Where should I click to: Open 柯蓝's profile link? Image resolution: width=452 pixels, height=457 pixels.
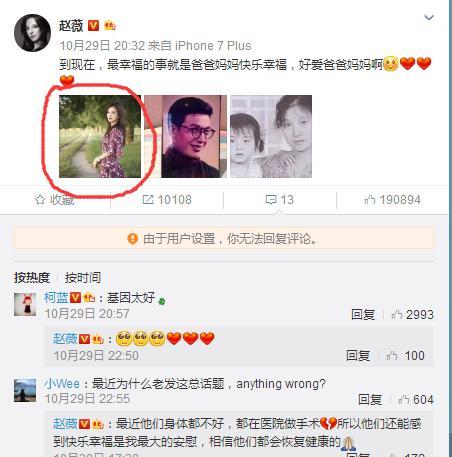pyautogui.click(x=56, y=297)
